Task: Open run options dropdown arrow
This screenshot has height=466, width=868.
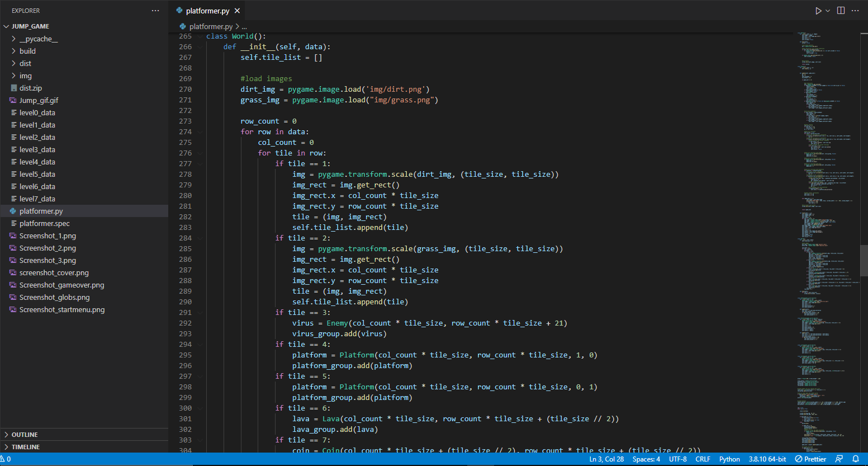Action: click(828, 11)
